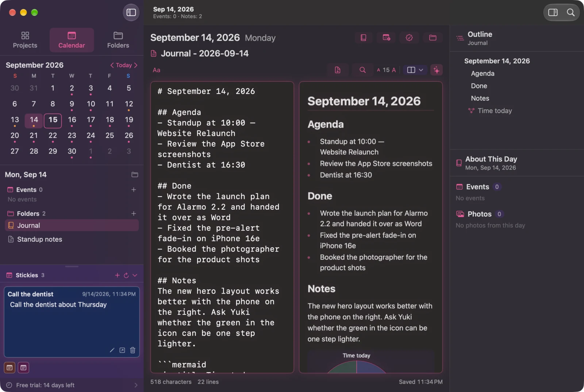Add a new sticky note

point(117,275)
